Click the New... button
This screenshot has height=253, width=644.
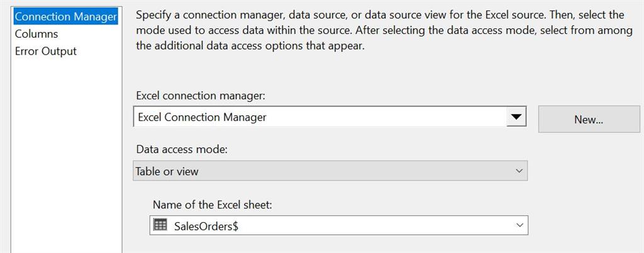tap(589, 119)
